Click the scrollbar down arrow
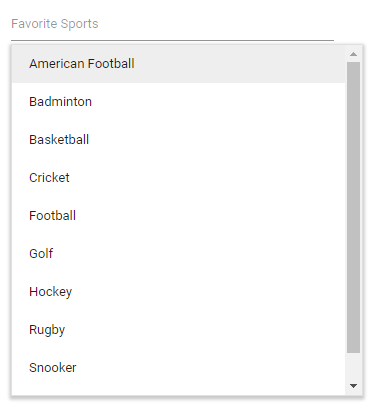Viewport: 375px width, 410px height. pyautogui.click(x=353, y=386)
